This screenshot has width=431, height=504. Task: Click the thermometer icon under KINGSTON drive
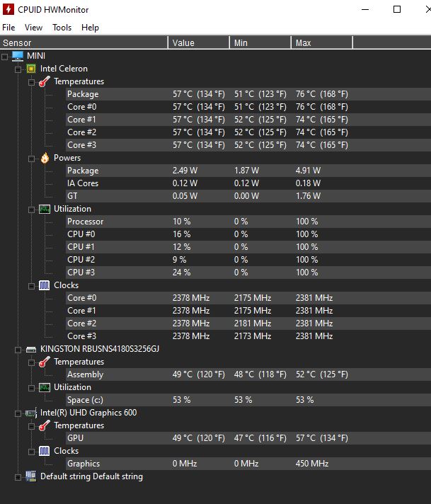point(45,362)
